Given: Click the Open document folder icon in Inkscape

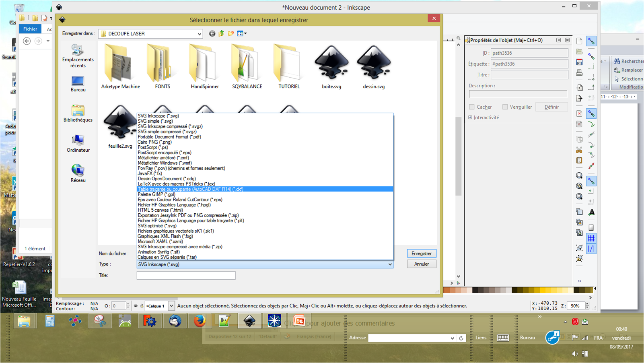Looking at the screenshot, I should (x=579, y=52).
